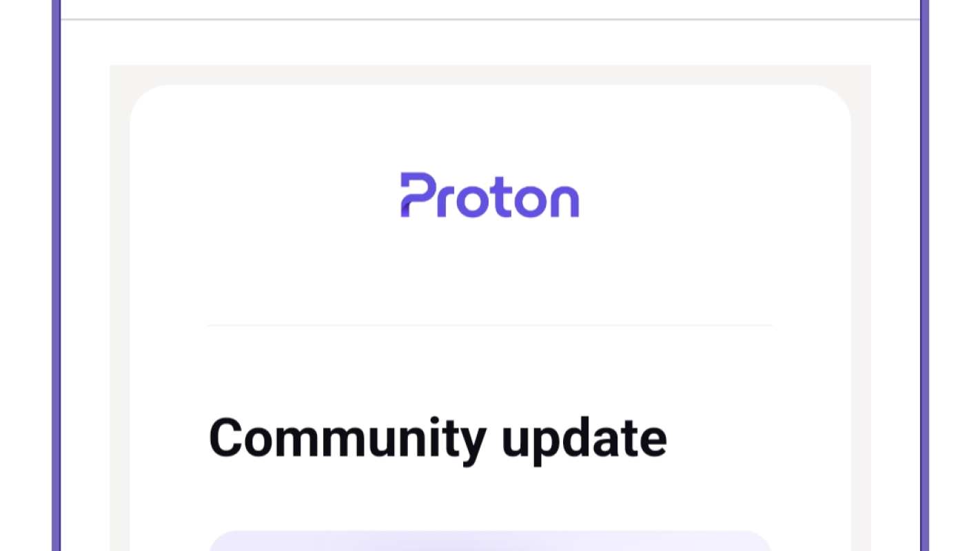Click the thin divider line under the logo

(x=489, y=324)
